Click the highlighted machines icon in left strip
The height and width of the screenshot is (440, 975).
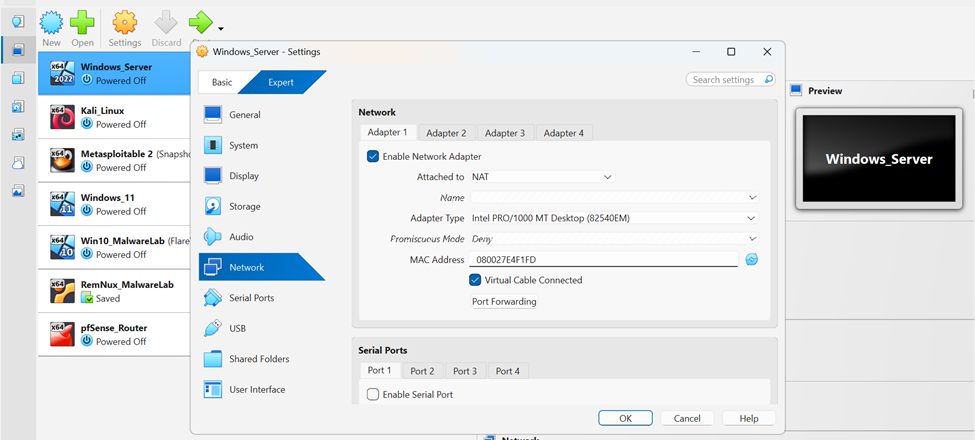[x=18, y=49]
